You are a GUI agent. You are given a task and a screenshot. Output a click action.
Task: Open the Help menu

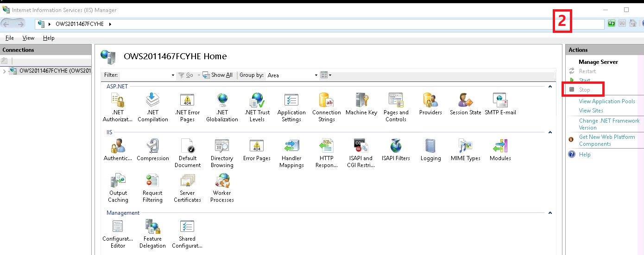49,38
